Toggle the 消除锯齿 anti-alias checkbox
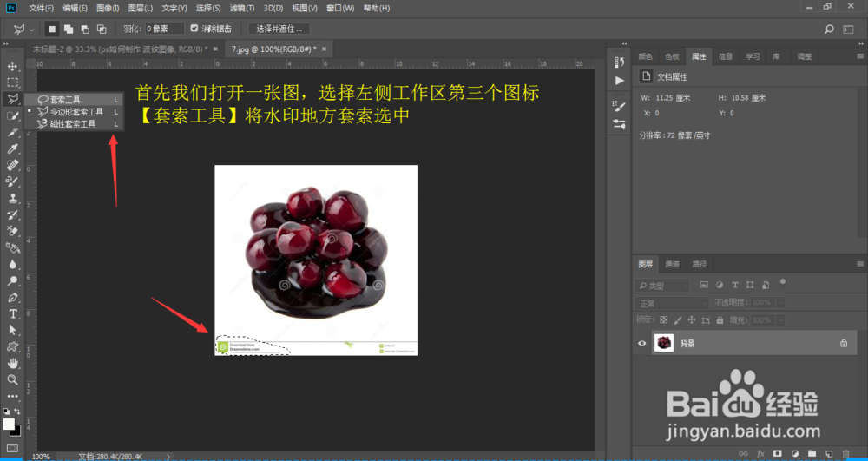The height and width of the screenshot is (461, 868). click(x=194, y=29)
